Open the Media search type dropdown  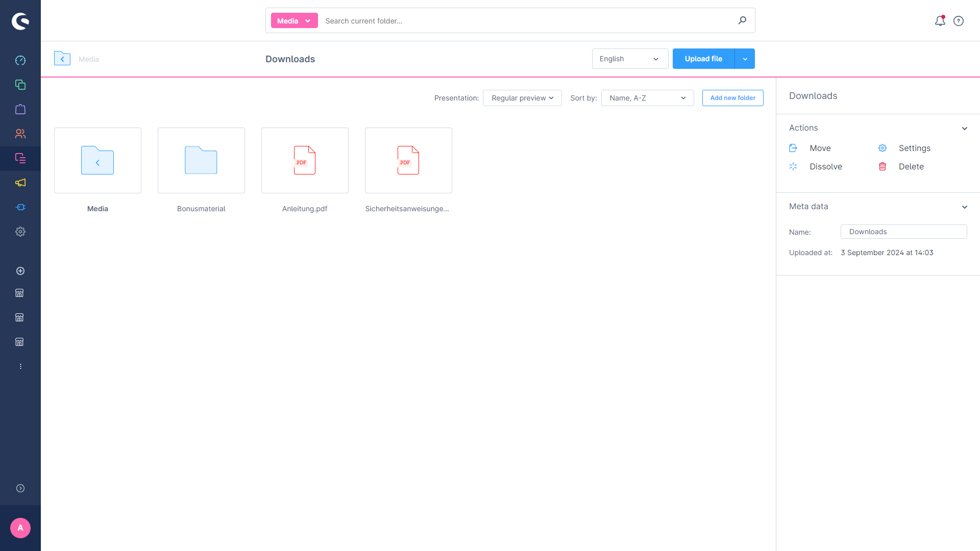tap(295, 21)
